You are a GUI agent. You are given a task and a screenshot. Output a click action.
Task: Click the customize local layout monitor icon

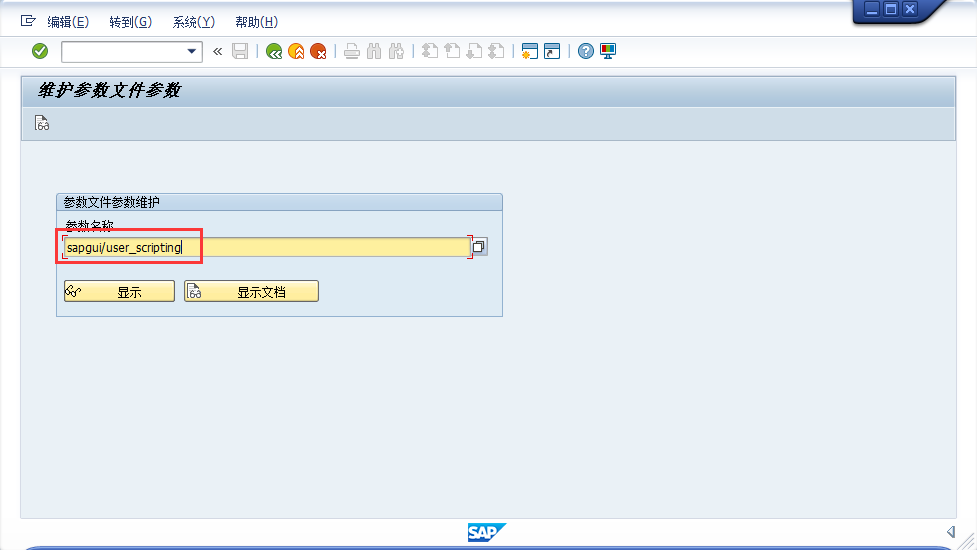click(x=608, y=51)
